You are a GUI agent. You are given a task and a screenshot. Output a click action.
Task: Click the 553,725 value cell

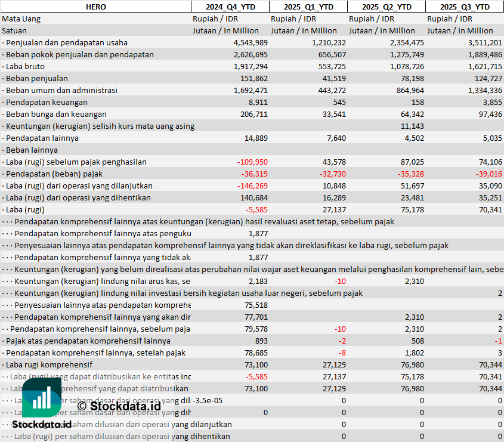click(x=332, y=67)
